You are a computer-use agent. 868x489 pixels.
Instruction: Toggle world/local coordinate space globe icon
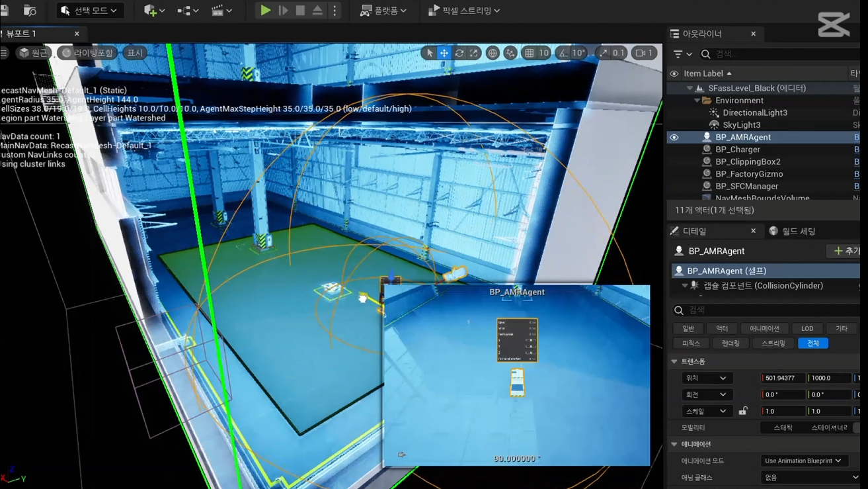493,53
